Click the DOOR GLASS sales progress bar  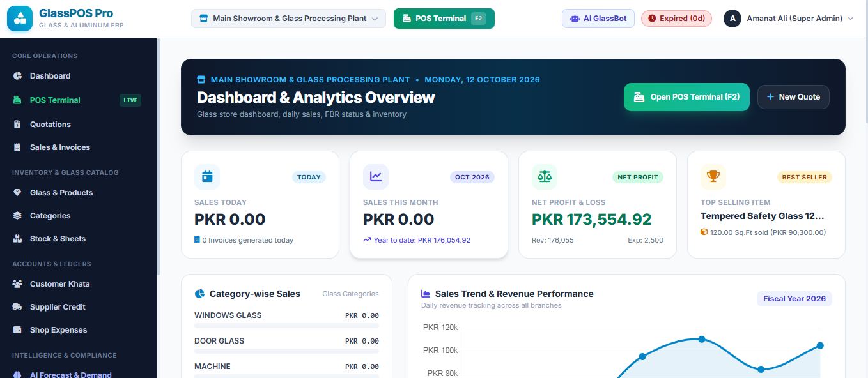tap(286, 351)
